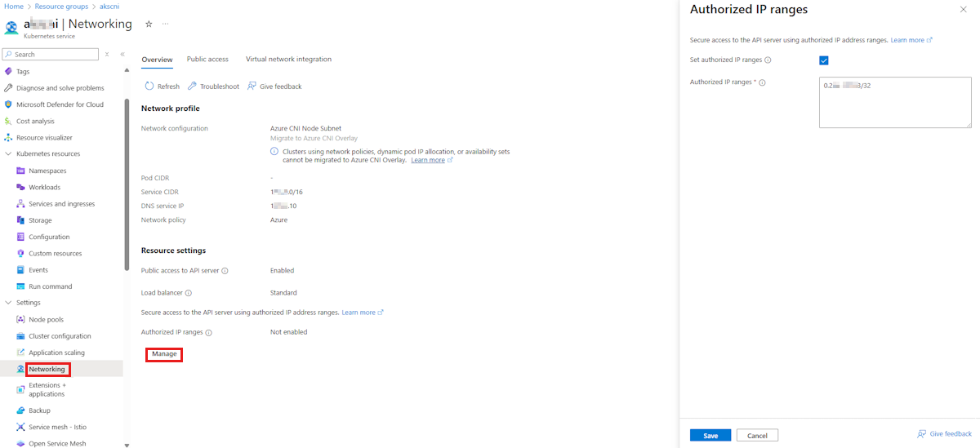The width and height of the screenshot is (980, 448).
Task: Click the info icon beside Authorized IP ranges label
Action: 208,333
